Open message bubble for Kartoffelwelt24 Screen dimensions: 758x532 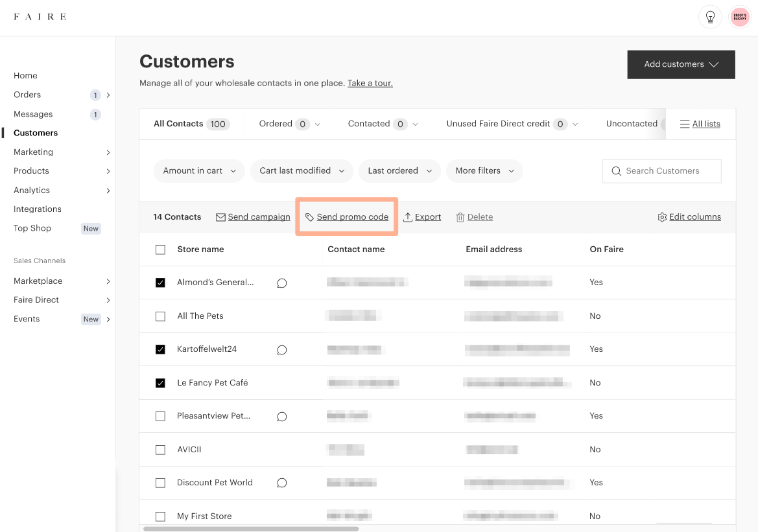click(x=282, y=350)
